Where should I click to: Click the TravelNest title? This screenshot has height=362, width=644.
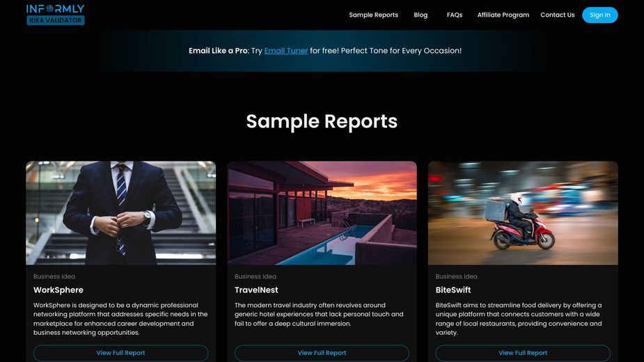pos(256,290)
